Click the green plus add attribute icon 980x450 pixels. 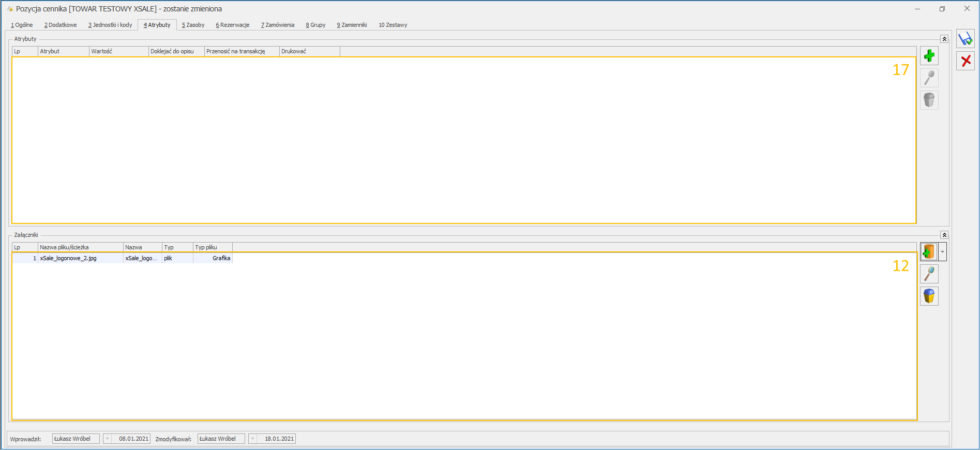coord(929,56)
